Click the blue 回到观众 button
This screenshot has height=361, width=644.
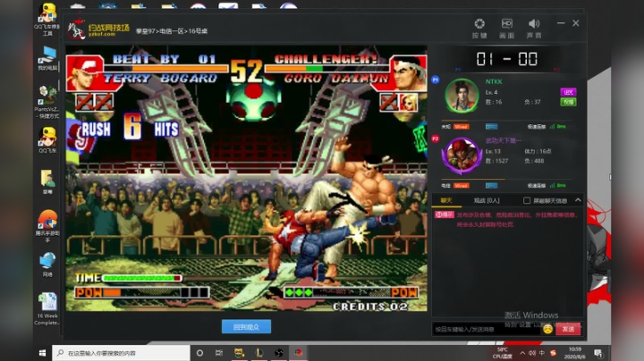(x=247, y=327)
